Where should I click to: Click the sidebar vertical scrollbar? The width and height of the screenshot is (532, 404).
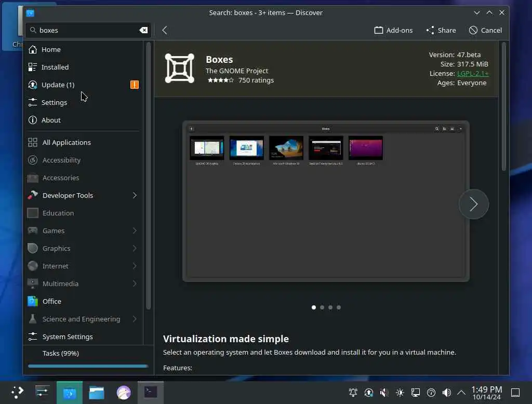pos(148,176)
